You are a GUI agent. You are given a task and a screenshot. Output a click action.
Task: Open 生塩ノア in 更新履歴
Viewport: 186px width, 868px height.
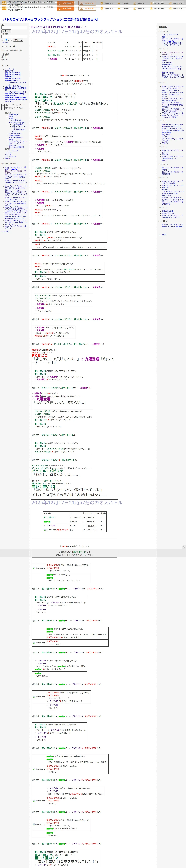pyautogui.click(x=165, y=143)
